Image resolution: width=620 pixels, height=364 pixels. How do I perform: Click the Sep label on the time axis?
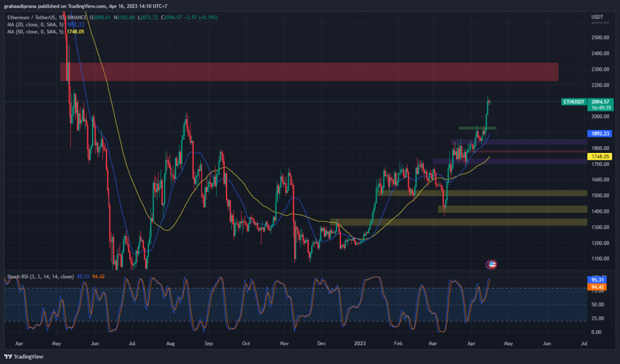[209, 343]
